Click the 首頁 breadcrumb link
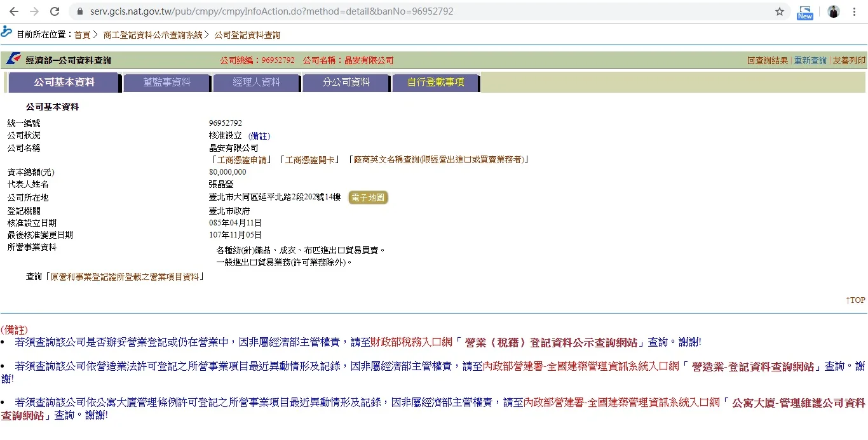868x440 pixels. tap(82, 35)
